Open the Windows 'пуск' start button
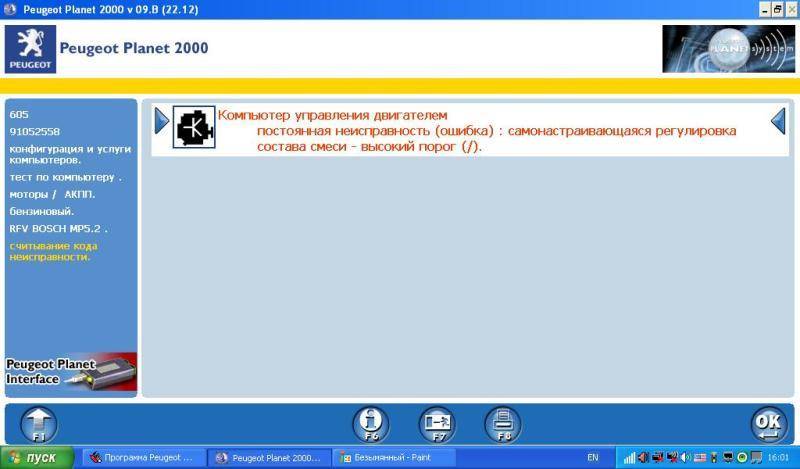Screen dimensions: 800x469 click(x=37, y=457)
